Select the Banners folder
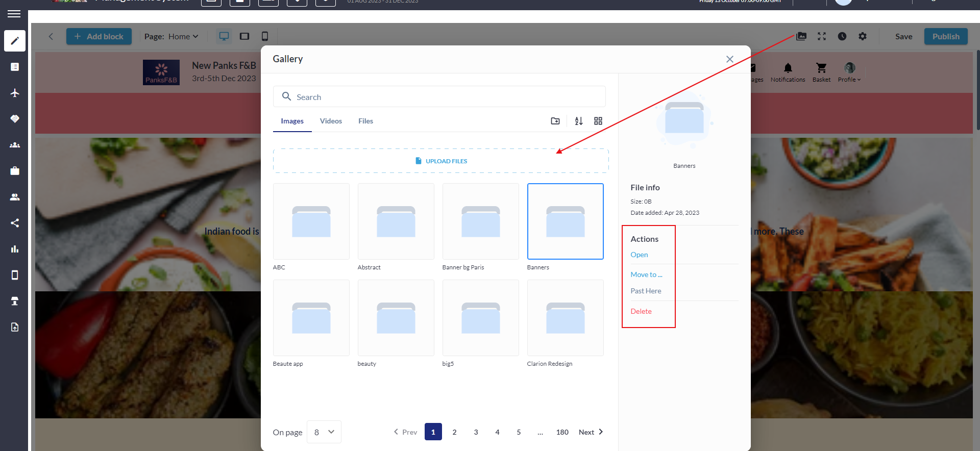 (566, 221)
